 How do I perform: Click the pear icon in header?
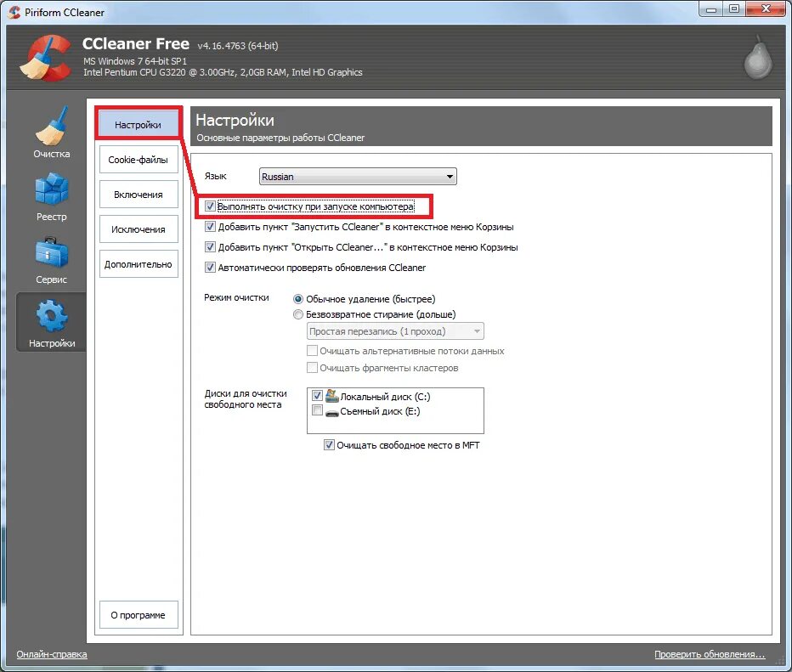(x=758, y=57)
